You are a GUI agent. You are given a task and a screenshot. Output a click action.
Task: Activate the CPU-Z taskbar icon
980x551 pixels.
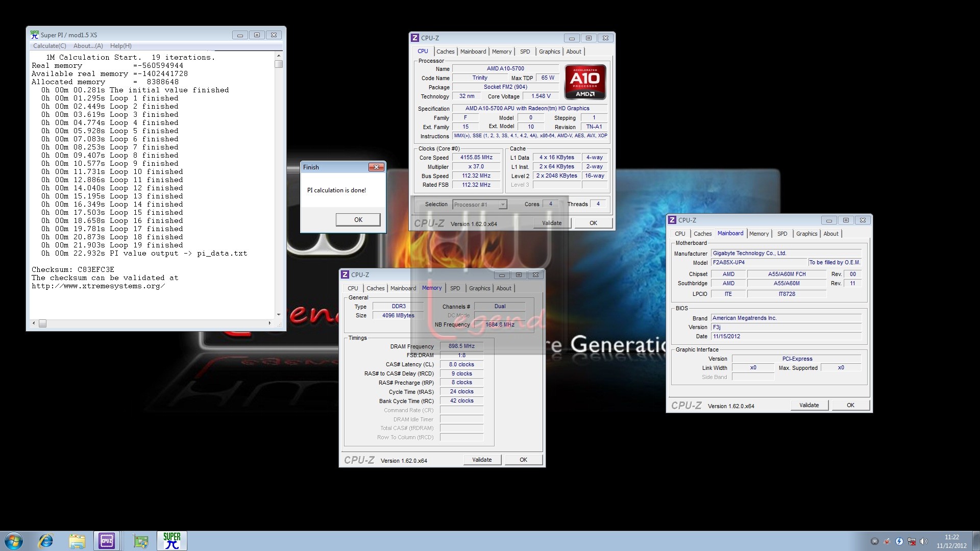pyautogui.click(x=107, y=541)
